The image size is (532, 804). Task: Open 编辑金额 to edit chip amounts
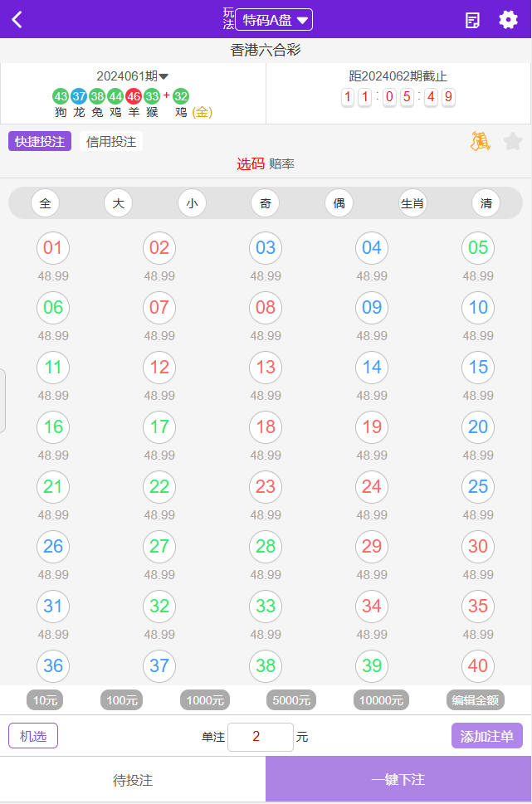click(x=475, y=700)
